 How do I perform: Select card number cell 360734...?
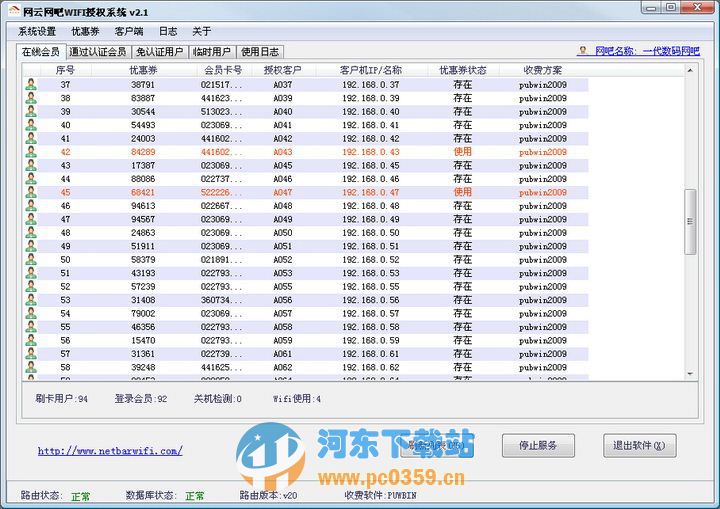pos(221,300)
